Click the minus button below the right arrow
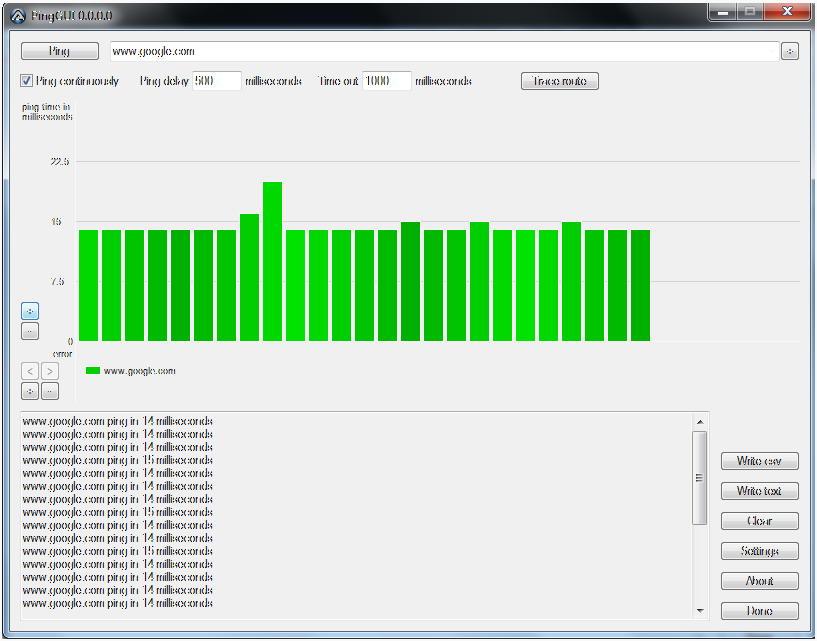This screenshot has width=817, height=641. click(49, 391)
